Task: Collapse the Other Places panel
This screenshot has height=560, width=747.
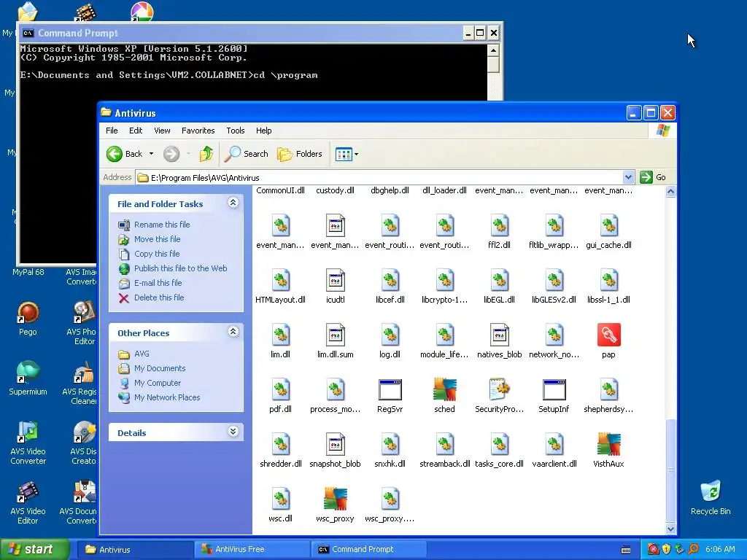Action: (x=233, y=332)
